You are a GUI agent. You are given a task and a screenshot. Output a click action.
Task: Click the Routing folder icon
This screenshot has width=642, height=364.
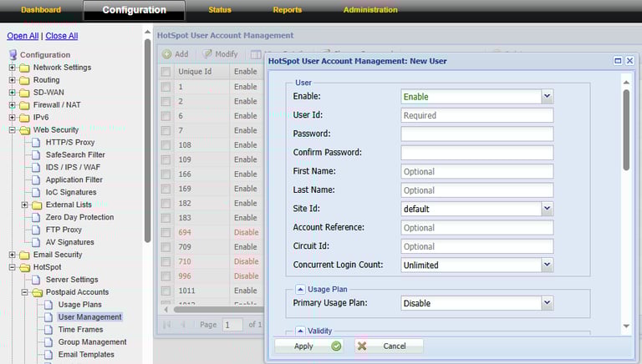pyautogui.click(x=24, y=80)
